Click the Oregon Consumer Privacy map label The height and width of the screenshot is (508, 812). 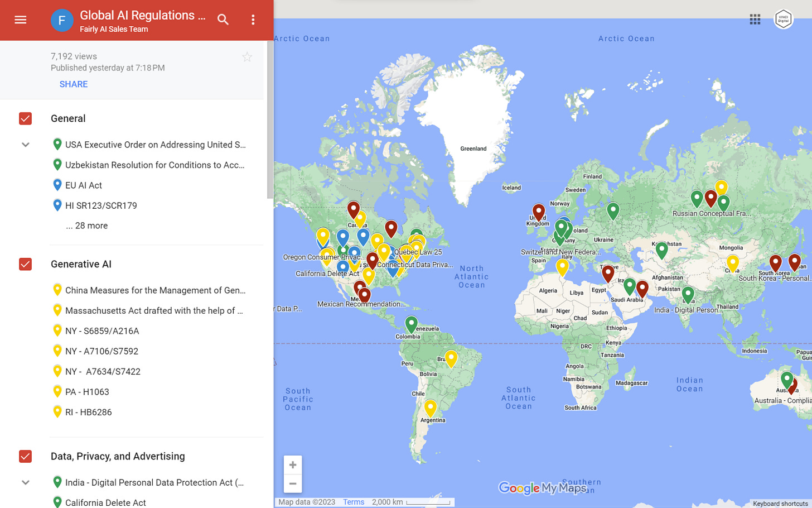tap(324, 257)
